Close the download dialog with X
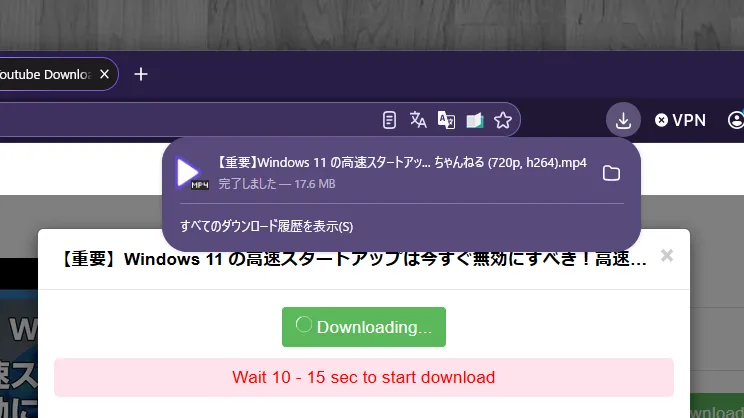 coord(667,256)
